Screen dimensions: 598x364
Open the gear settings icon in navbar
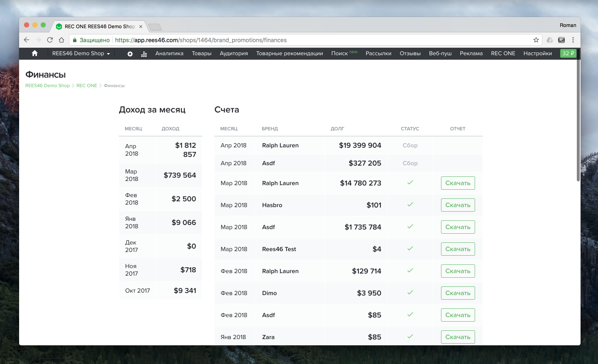(130, 54)
